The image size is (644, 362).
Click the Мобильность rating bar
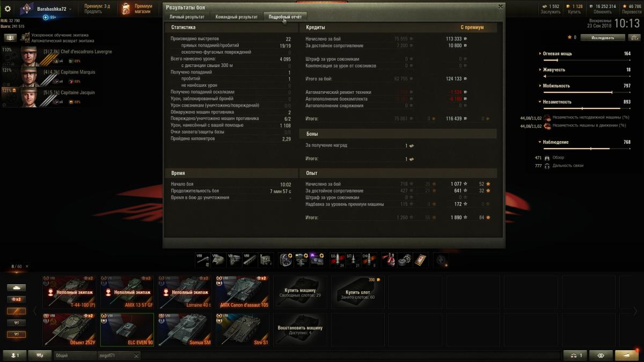[x=588, y=92]
